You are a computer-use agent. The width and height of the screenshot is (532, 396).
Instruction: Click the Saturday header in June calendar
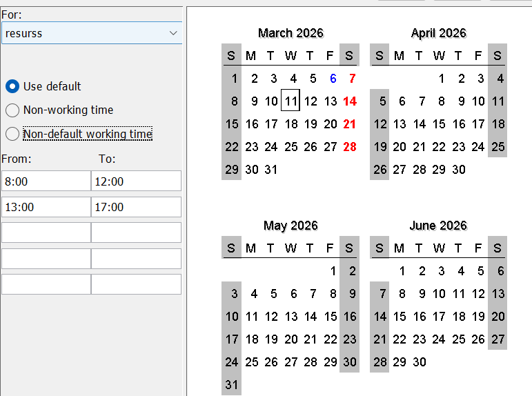(x=497, y=248)
